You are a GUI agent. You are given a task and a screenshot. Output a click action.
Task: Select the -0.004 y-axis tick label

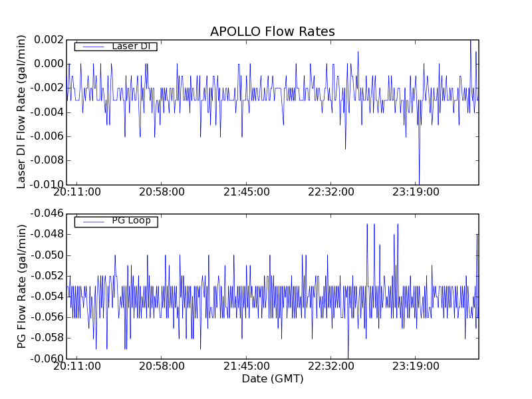point(47,112)
